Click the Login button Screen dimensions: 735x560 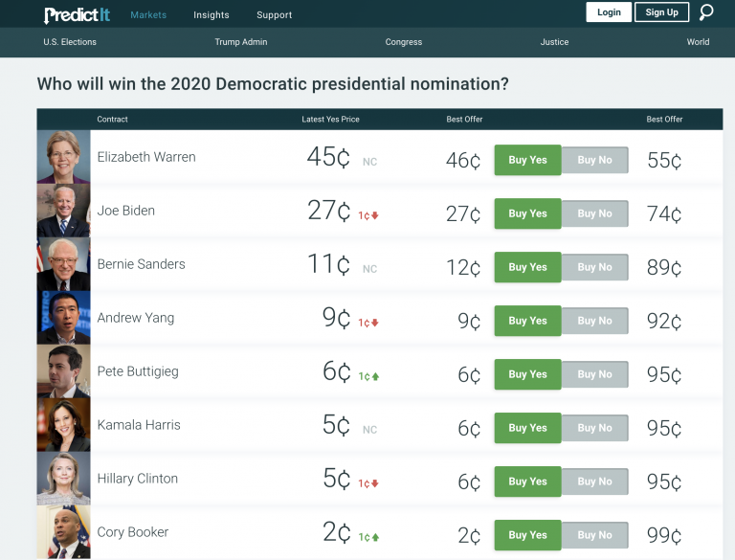[x=609, y=12]
